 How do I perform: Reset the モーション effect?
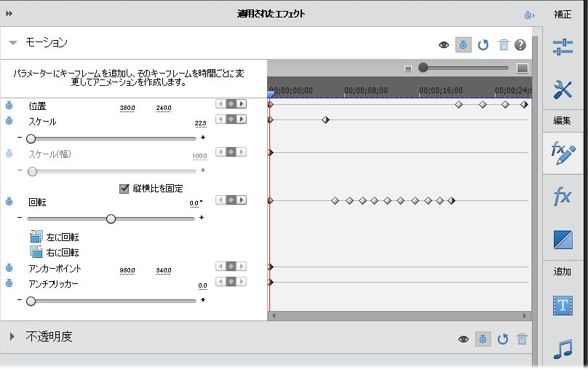483,45
